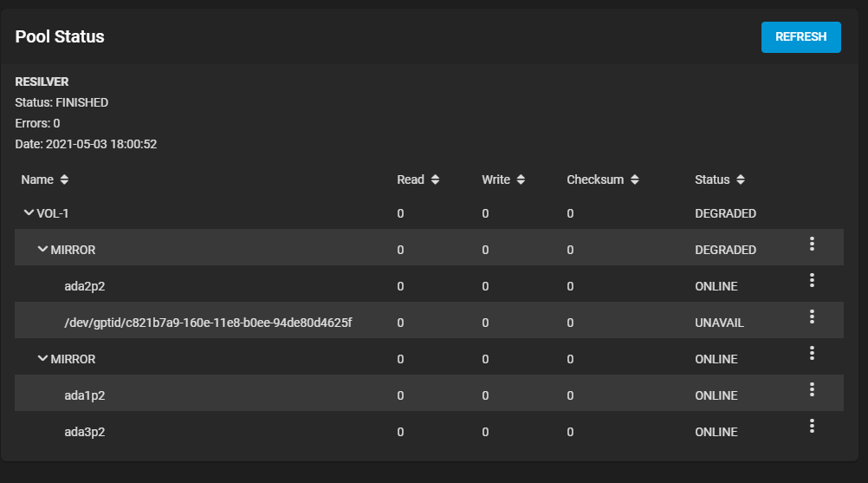This screenshot has width=868, height=483.
Task: Open three-dot menu for ada1p2 disk
Action: (812, 389)
